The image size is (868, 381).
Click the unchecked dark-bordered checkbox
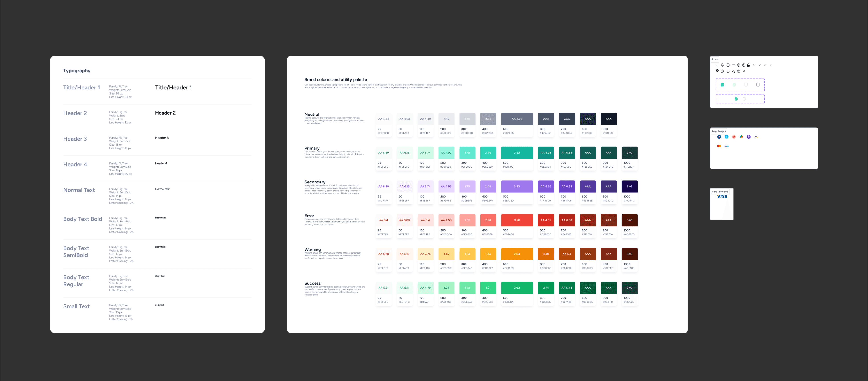point(758,85)
